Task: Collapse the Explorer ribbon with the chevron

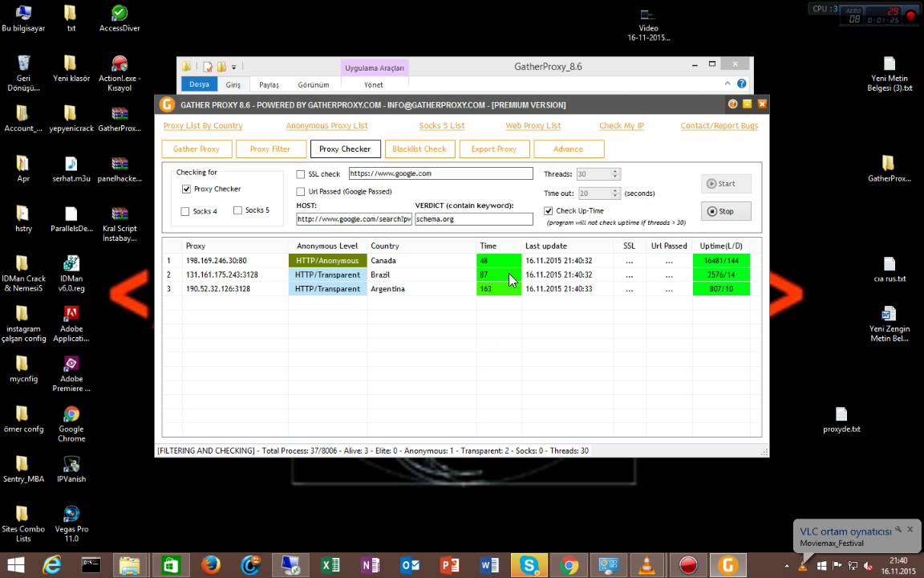Action: [727, 83]
